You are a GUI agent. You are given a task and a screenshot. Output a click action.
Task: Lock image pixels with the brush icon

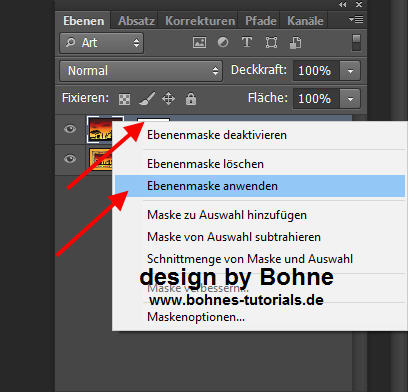[x=147, y=99]
